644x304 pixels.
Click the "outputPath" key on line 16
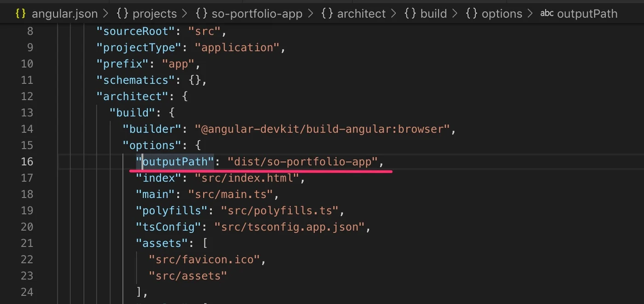(175, 161)
